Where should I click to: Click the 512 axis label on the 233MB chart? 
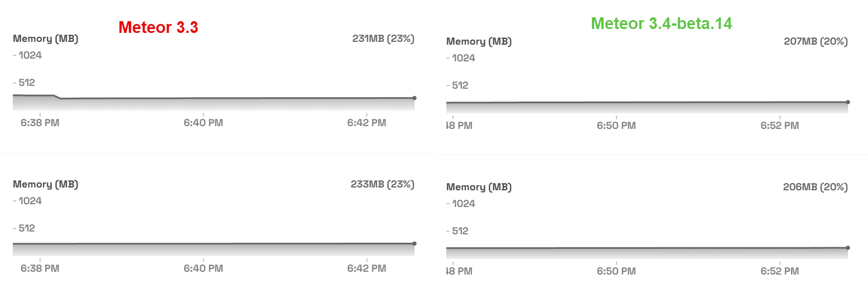pyautogui.click(x=27, y=228)
